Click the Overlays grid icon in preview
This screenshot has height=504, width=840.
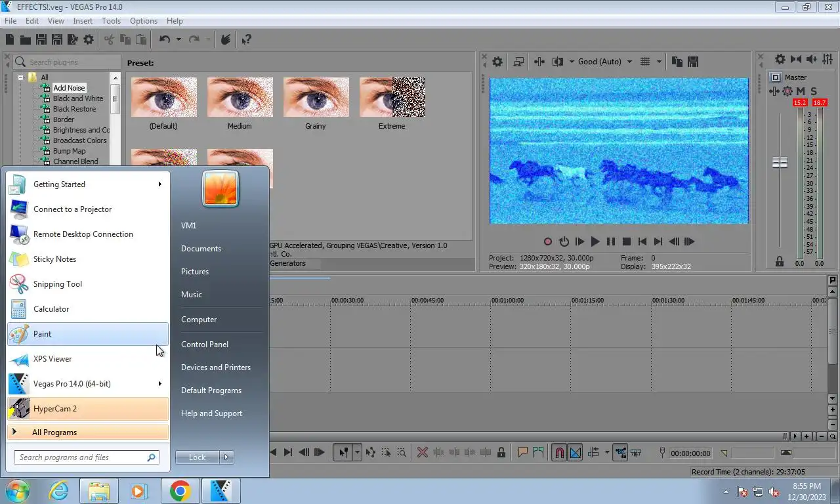point(645,62)
